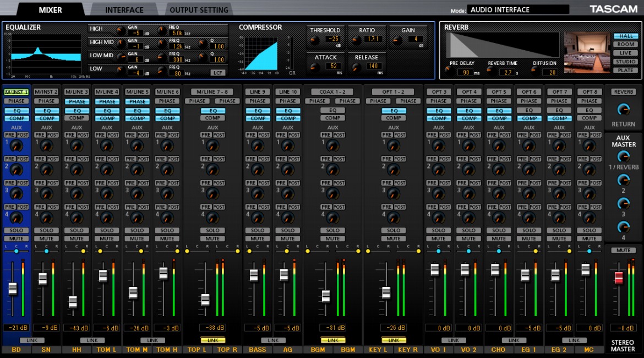This screenshot has height=358, width=644.
Task: Open the Mode selector showing AUDIO INTERFACE
Action: [x=517, y=9]
